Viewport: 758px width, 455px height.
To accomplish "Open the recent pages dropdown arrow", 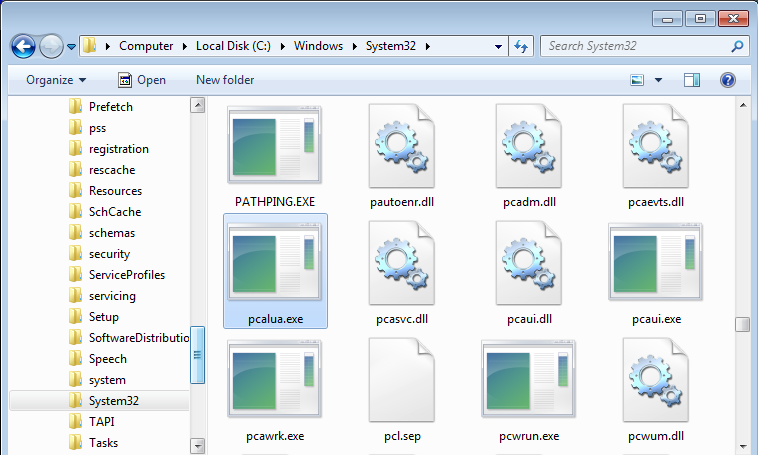I will click(x=71, y=46).
